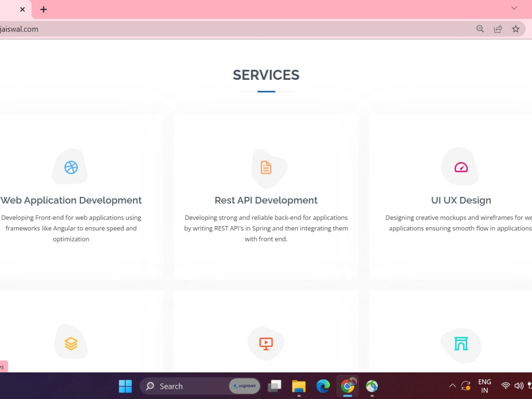
Task: Select the Web Application Development heading
Action: coord(71,200)
